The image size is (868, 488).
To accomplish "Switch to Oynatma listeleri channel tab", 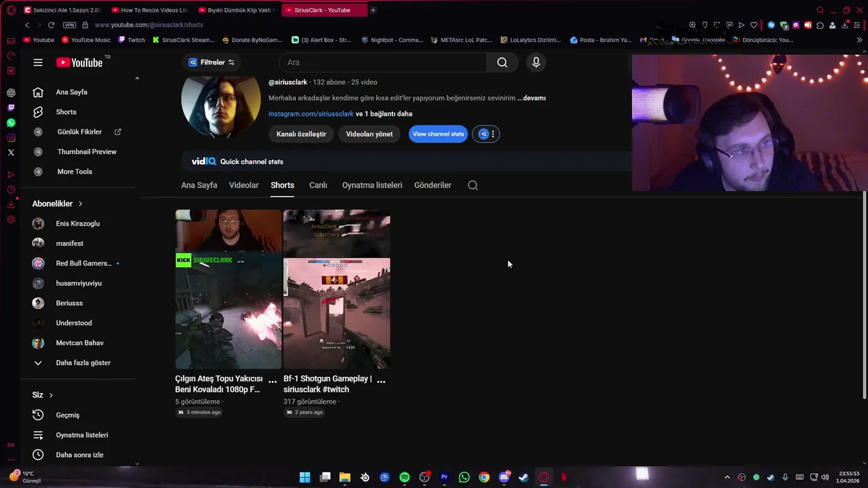I will tap(372, 185).
